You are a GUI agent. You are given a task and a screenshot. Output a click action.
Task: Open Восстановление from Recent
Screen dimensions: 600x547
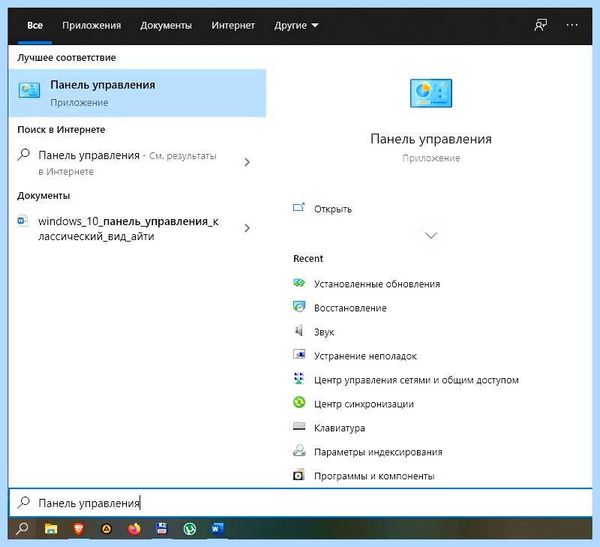(x=350, y=308)
